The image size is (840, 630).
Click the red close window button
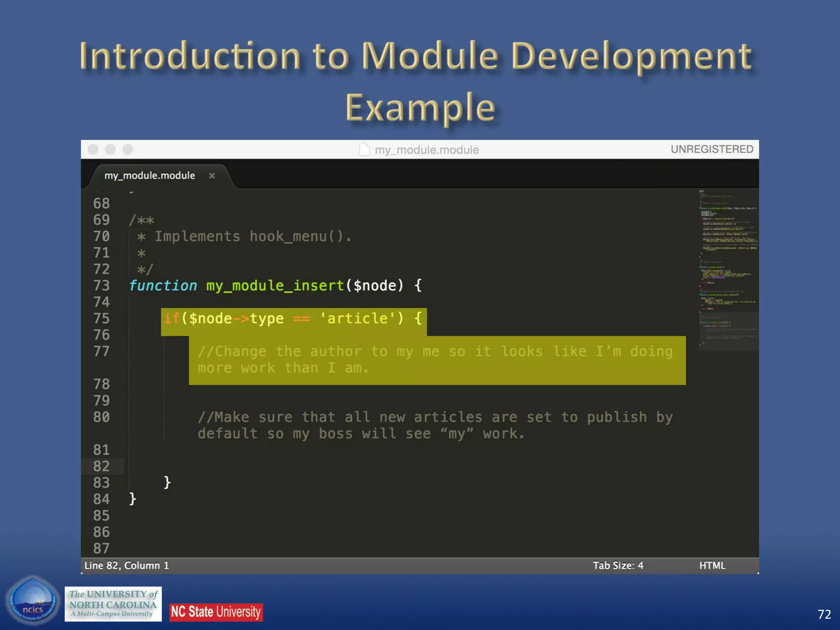[x=93, y=150]
